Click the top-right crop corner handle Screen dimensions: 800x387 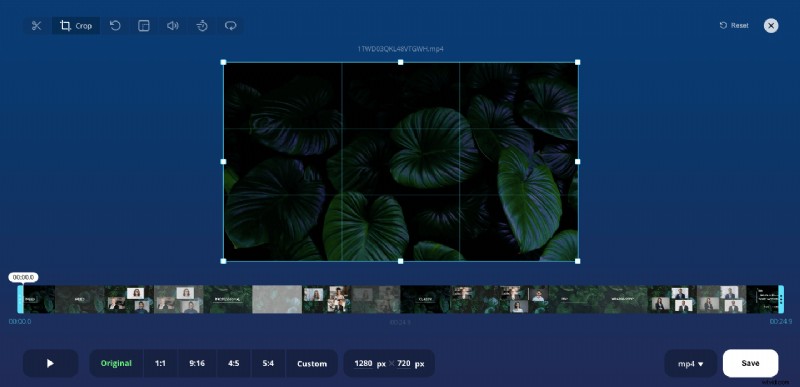[x=578, y=62]
